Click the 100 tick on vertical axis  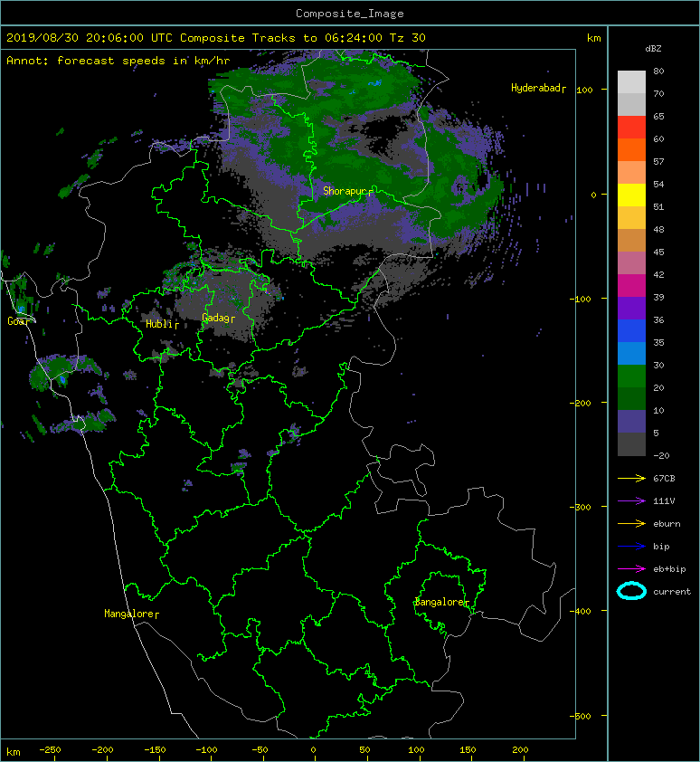(x=584, y=90)
